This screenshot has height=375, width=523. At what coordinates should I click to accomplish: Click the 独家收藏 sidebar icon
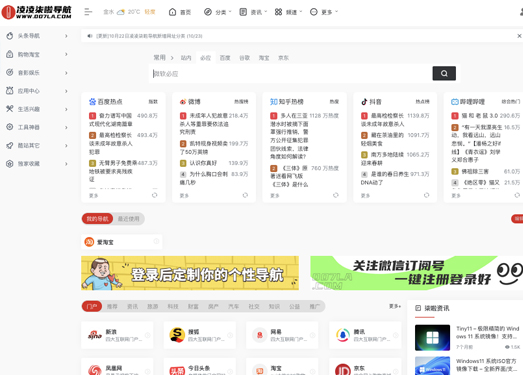pyautogui.click(x=10, y=163)
